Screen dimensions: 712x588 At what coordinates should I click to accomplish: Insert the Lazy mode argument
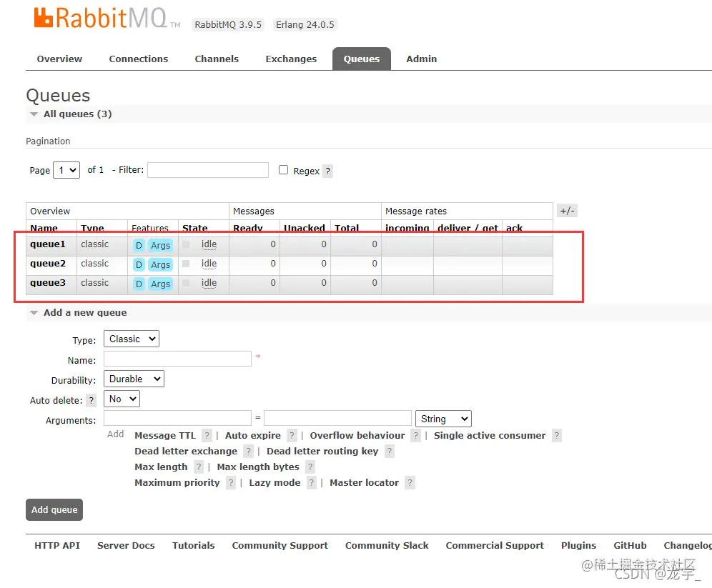(275, 483)
